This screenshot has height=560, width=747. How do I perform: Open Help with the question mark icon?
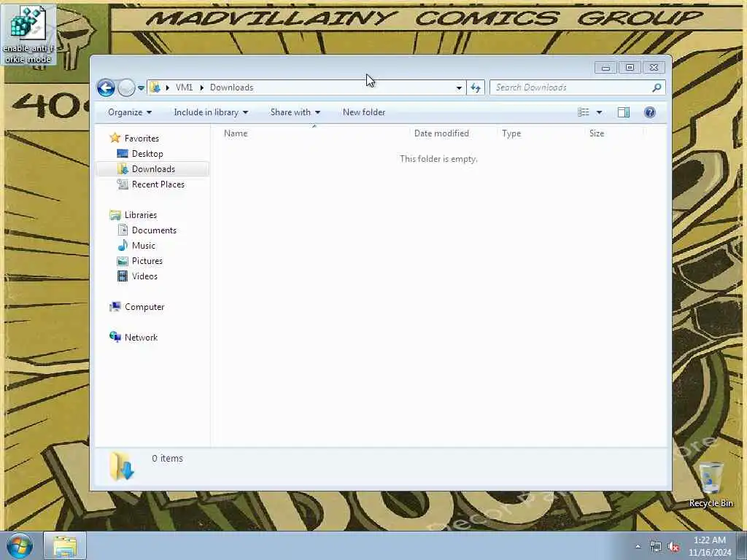coord(650,112)
